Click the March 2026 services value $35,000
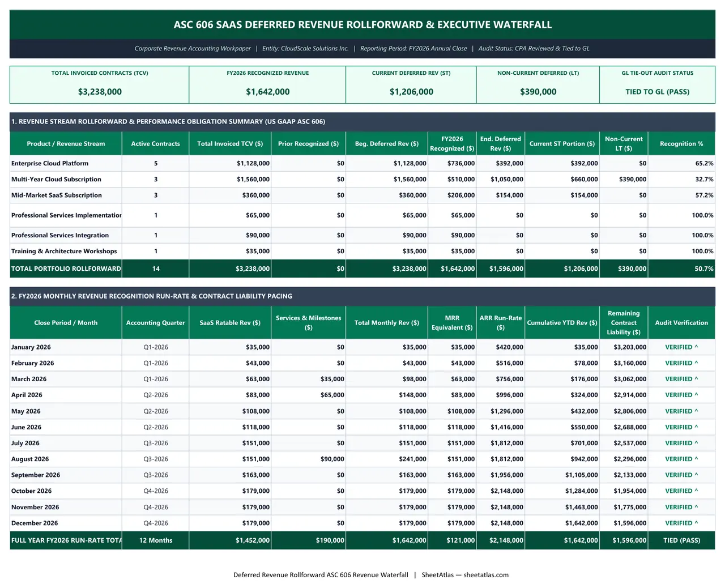Screen dimensions: 725x588 click(308, 379)
